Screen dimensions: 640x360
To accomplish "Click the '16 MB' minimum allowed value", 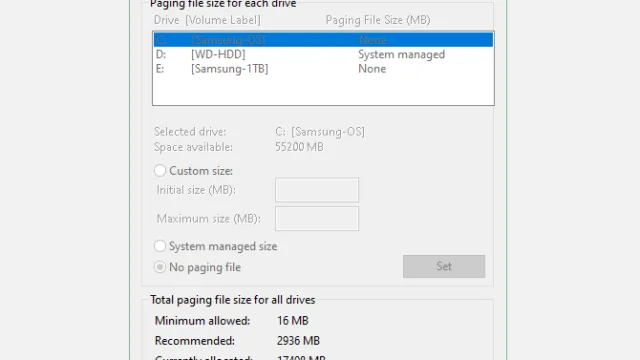I will pos(293,321).
